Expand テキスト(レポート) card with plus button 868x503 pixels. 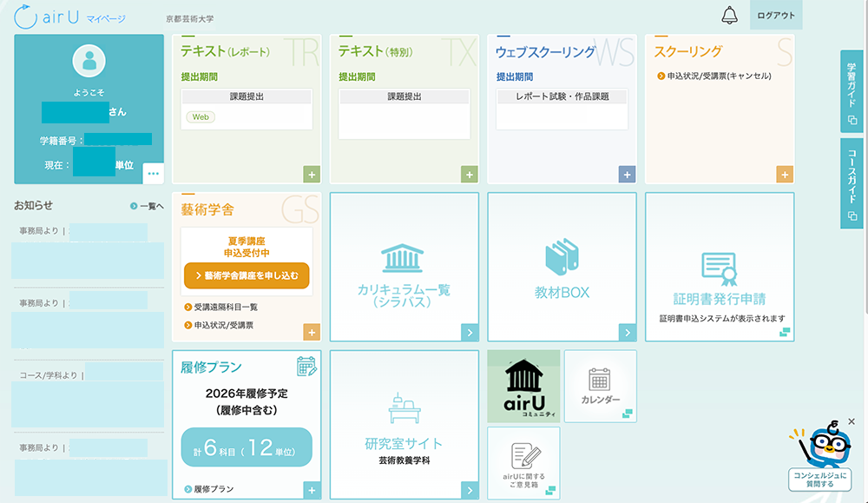point(312,175)
